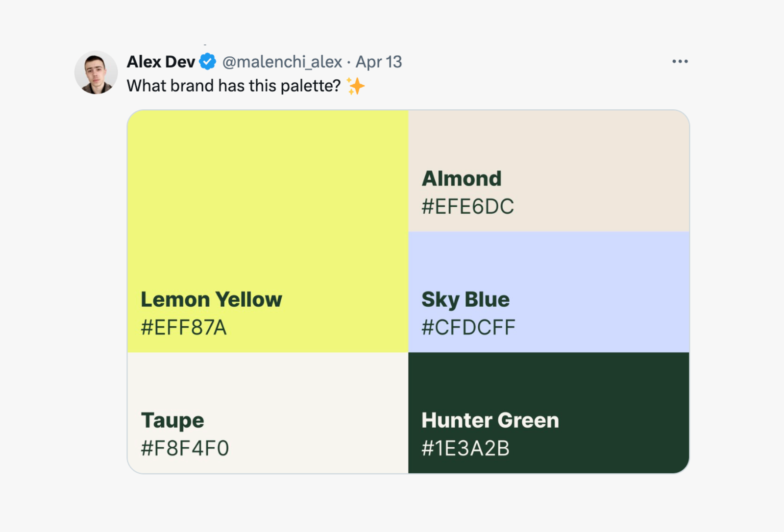Click the hex code #CFDCFF

pyautogui.click(x=468, y=326)
